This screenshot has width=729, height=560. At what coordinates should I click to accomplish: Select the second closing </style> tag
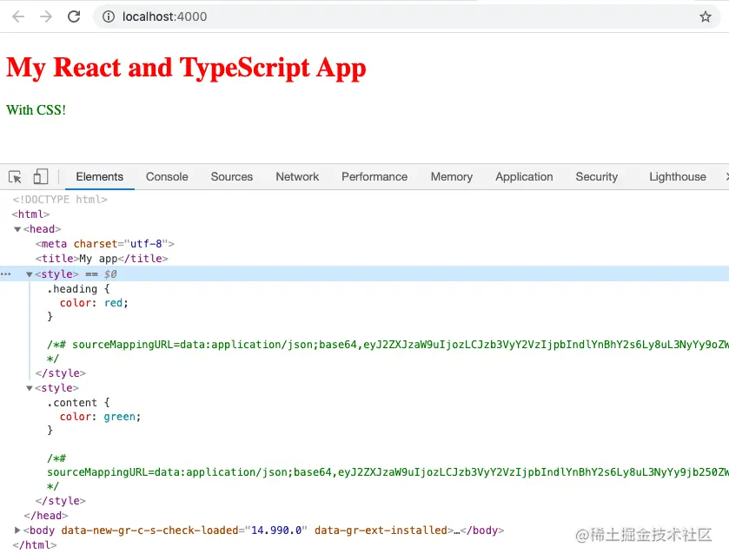(x=61, y=501)
